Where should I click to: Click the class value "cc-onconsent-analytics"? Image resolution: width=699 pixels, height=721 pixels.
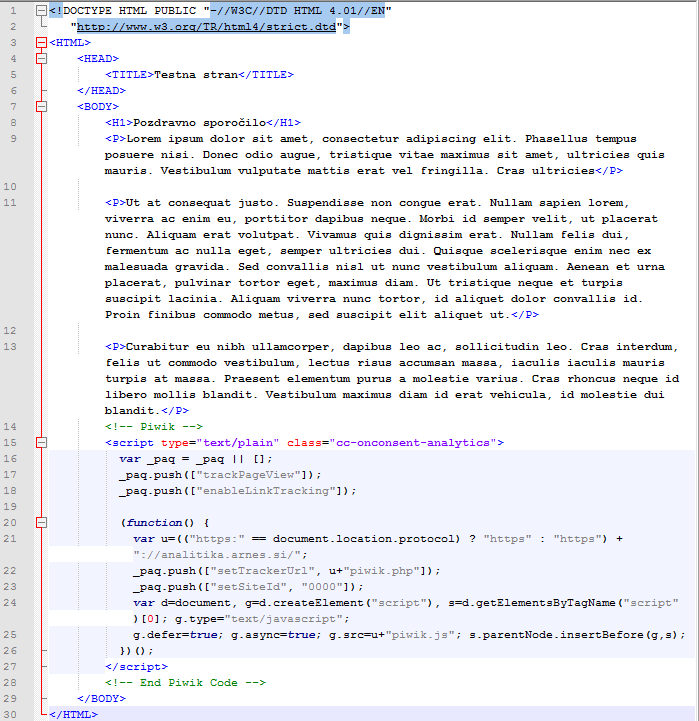click(413, 443)
